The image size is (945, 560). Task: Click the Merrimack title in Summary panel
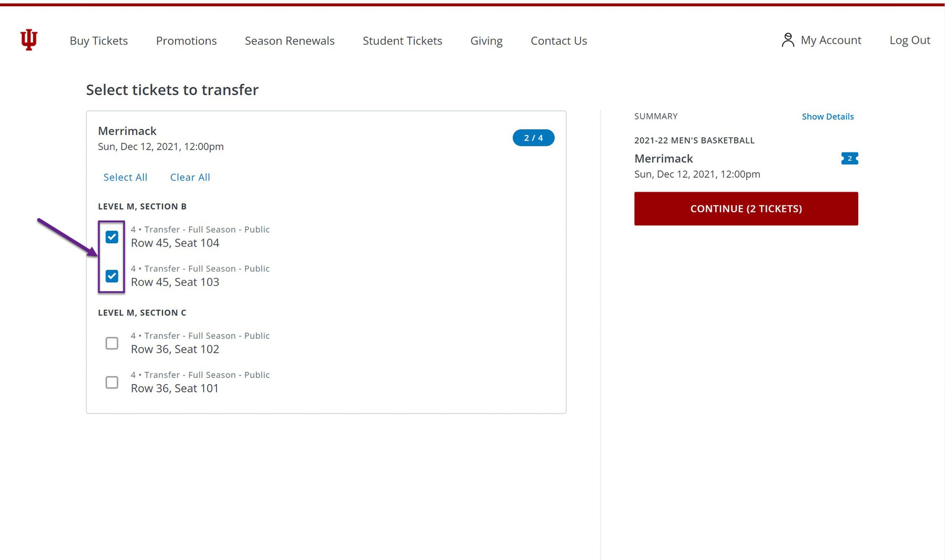click(664, 158)
